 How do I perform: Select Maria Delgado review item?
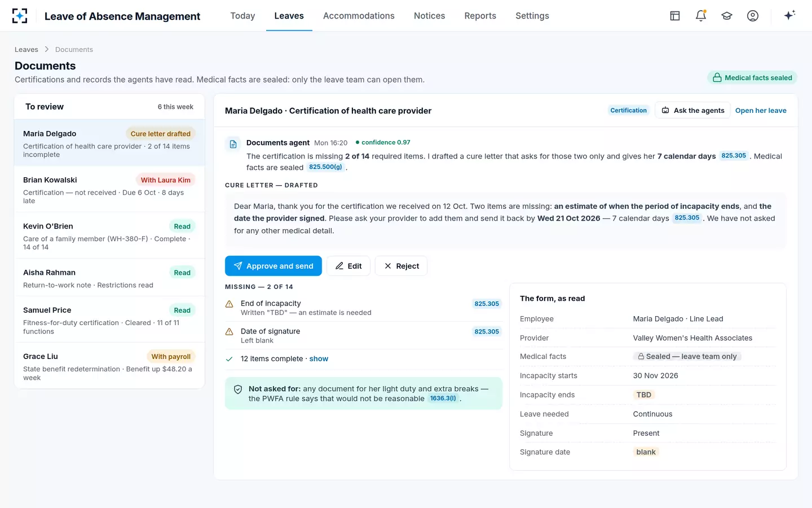pos(109,143)
